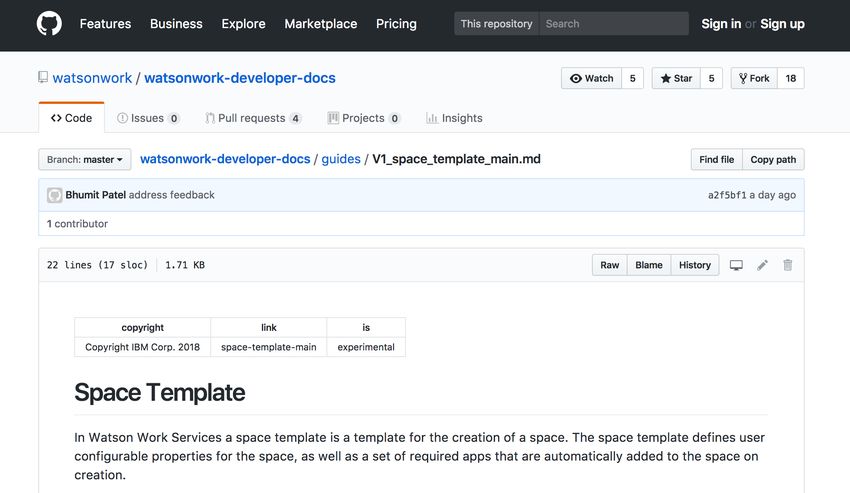Open Bhumit Patel author link
The width and height of the screenshot is (850, 493).
[95, 195]
